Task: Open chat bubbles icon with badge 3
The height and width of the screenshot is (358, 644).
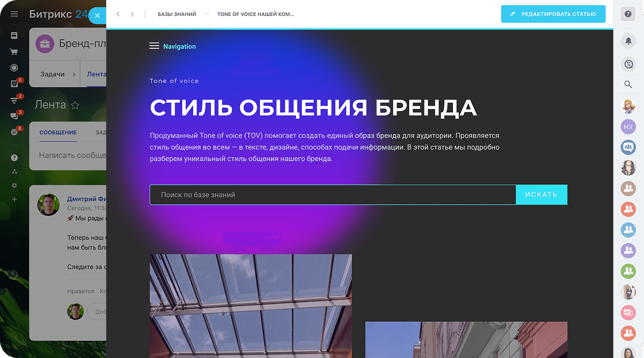Action: click(14, 116)
